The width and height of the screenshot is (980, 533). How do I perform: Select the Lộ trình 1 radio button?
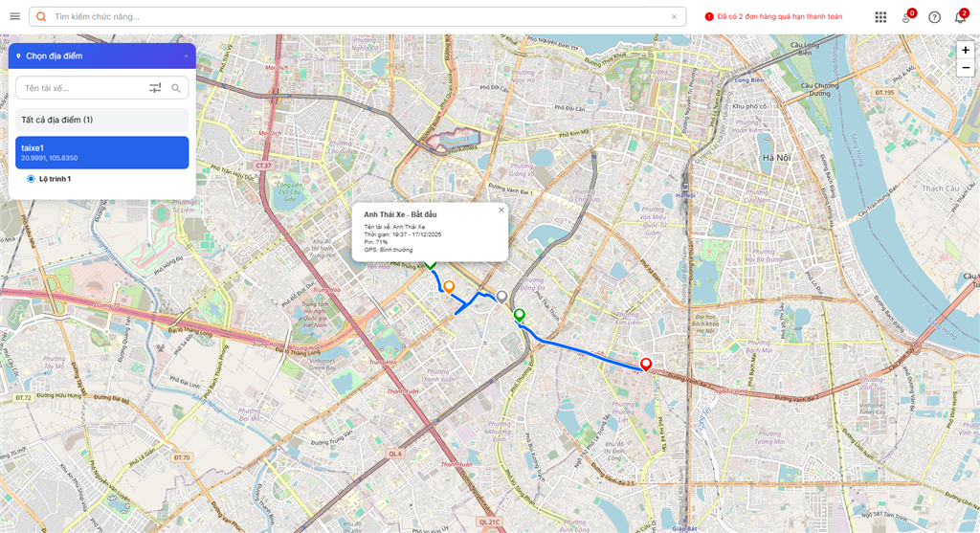click(x=31, y=179)
